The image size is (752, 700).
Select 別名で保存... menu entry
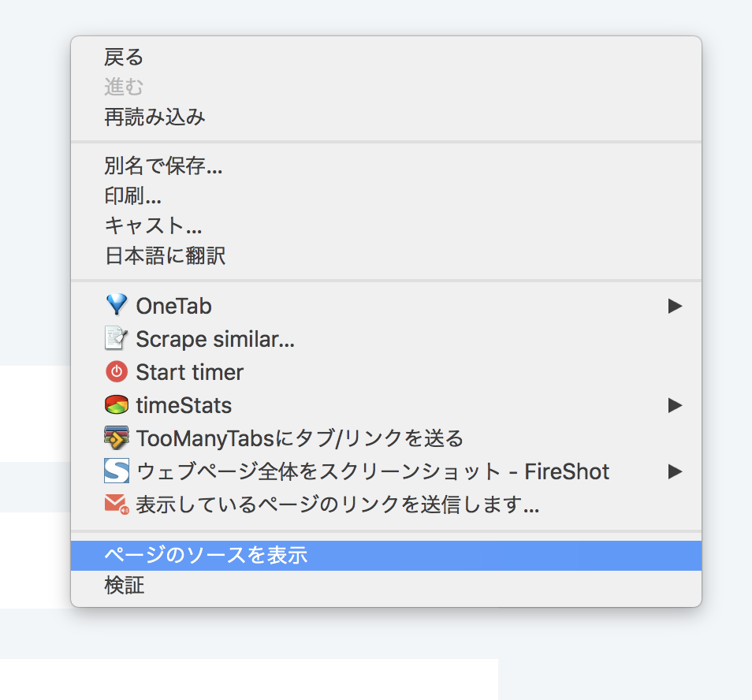point(386,166)
